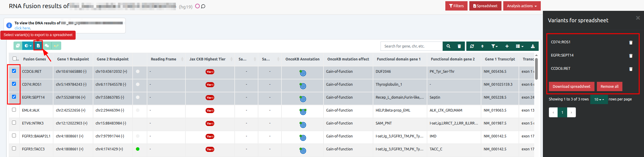This screenshot has height=157, width=644.
Task: Refresh the fusion results table
Action: coord(472,46)
